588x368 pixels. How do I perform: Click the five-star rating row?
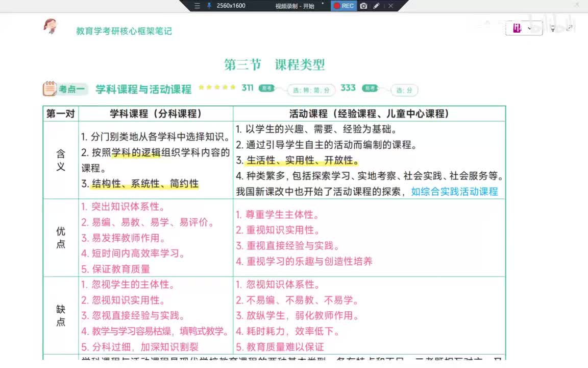click(x=217, y=87)
